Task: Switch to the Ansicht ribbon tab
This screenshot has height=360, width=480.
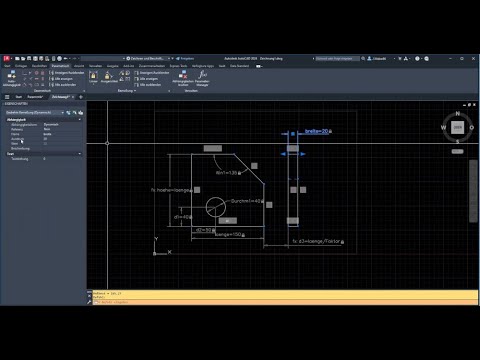Action: pyautogui.click(x=79, y=66)
